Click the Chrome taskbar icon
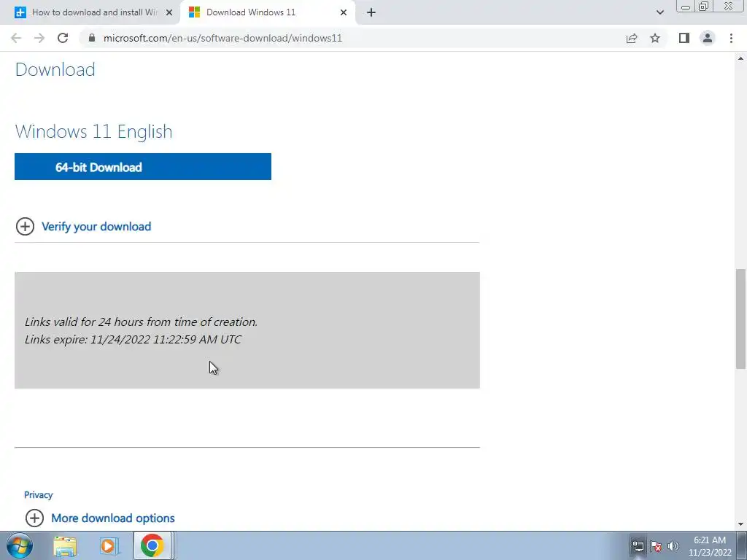 (152, 545)
